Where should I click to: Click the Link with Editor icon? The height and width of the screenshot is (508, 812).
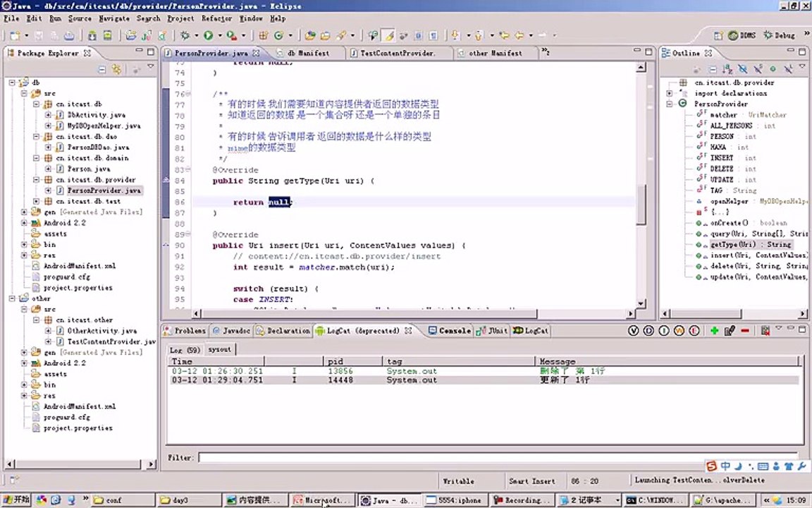click(x=117, y=69)
